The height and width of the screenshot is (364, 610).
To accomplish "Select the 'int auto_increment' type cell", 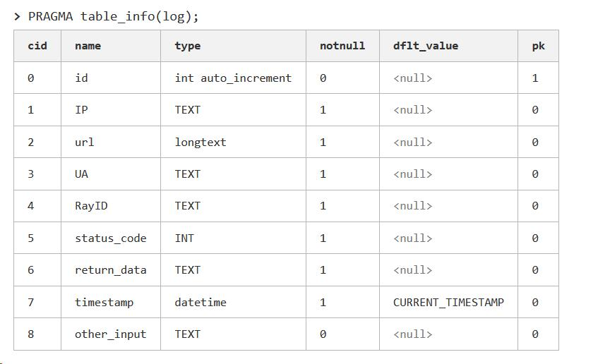I will click(x=233, y=78).
